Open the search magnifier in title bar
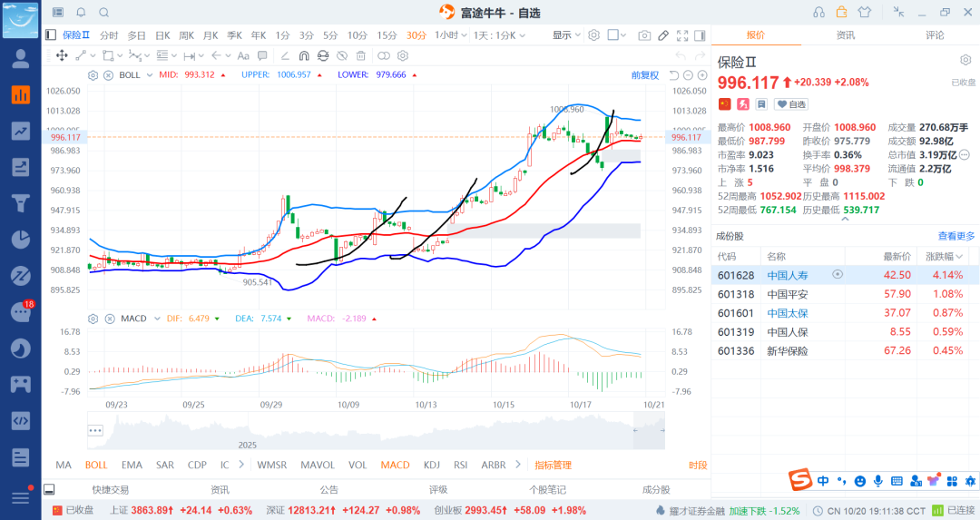980x520 pixels. pos(104,12)
